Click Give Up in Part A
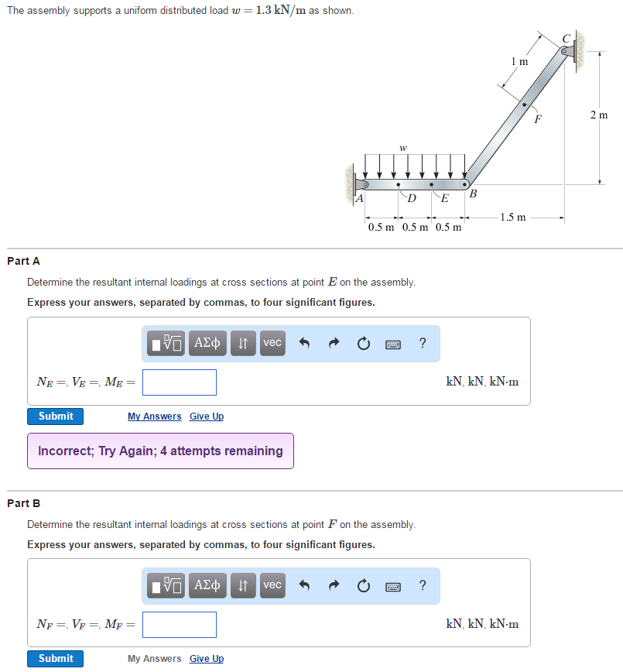Screen dimensions: 623x672 point(206,416)
